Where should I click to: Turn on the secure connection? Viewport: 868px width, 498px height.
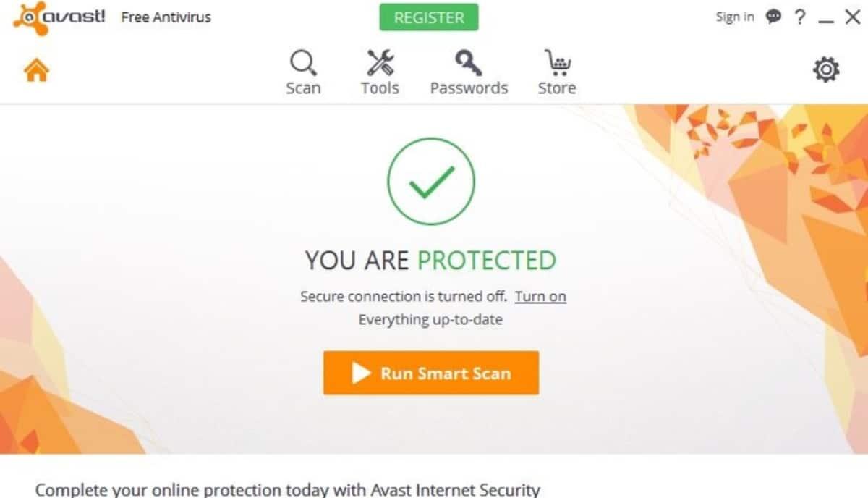pos(540,296)
